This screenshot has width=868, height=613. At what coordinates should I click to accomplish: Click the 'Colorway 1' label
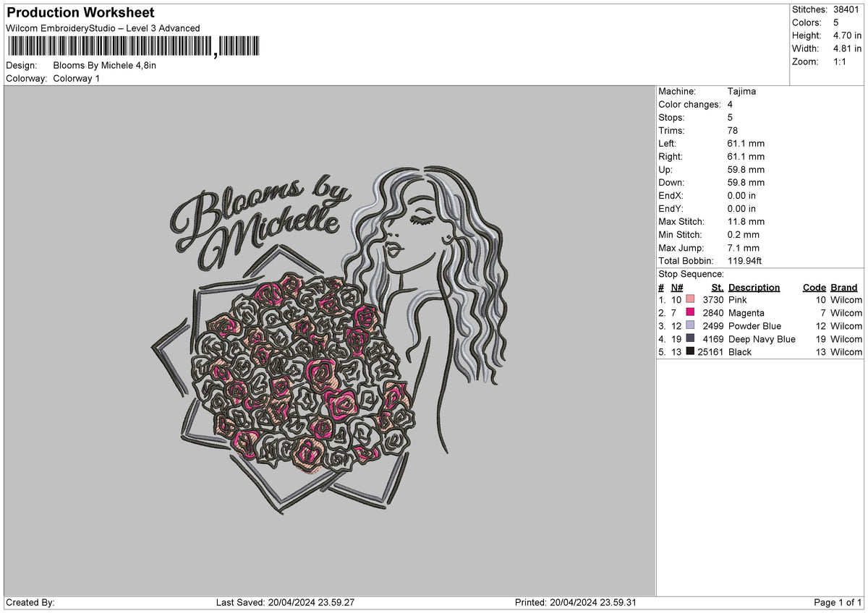click(77, 79)
